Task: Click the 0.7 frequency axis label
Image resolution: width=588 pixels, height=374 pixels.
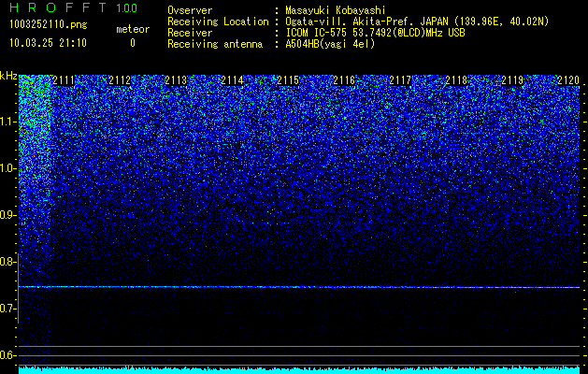Action: pyautogui.click(x=7, y=309)
